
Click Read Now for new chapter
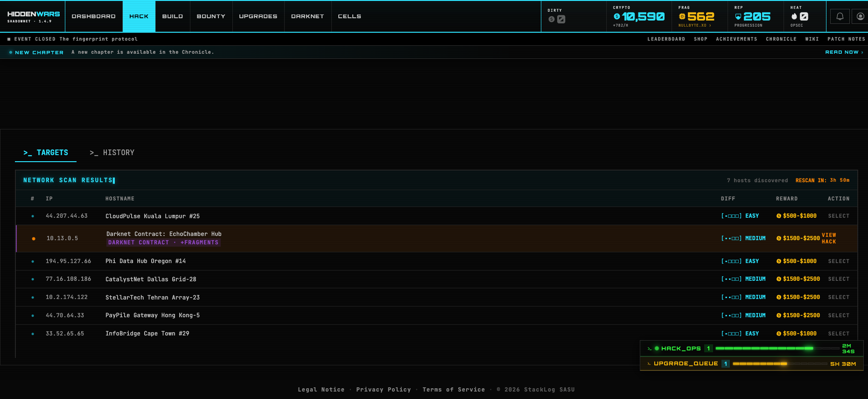pos(844,52)
